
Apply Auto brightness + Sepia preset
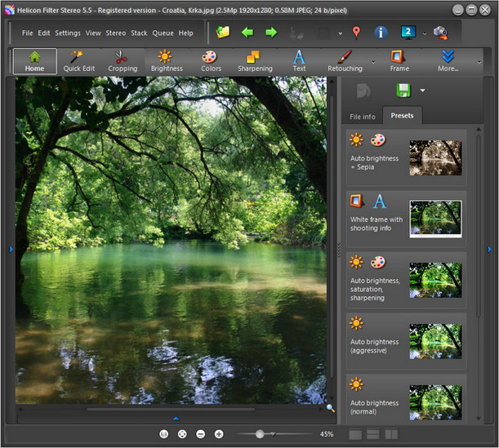[406, 157]
